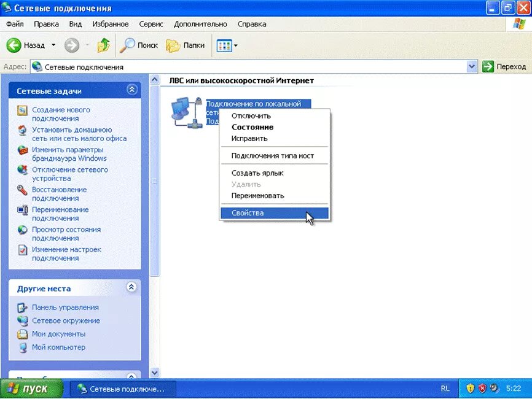Toggle the Folders pane icon
The image size is (532, 399).
point(173,45)
